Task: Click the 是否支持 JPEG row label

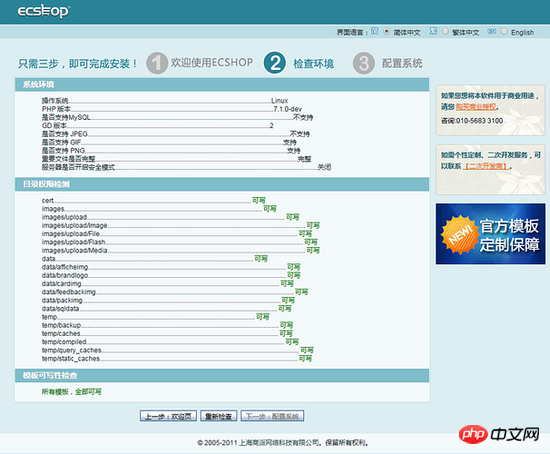Action: point(65,134)
